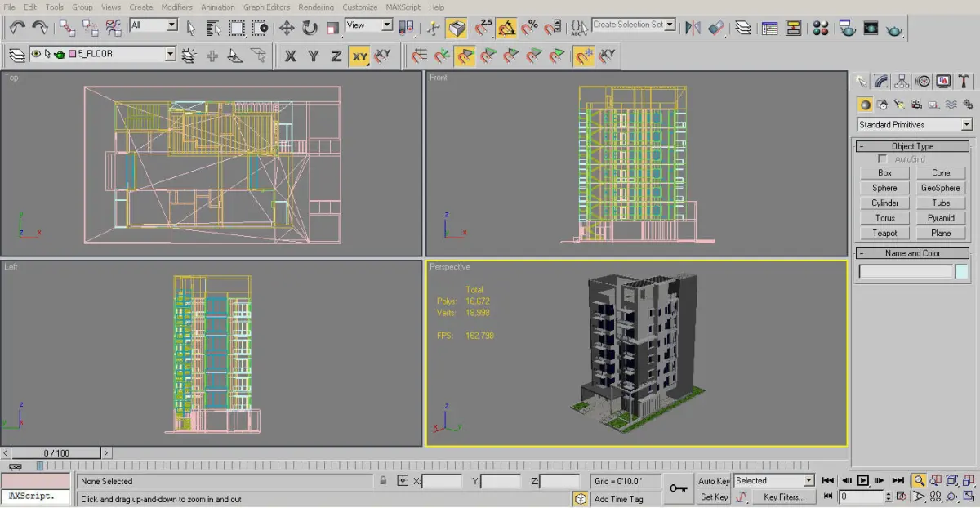Open the Modifiers menu

(x=177, y=7)
